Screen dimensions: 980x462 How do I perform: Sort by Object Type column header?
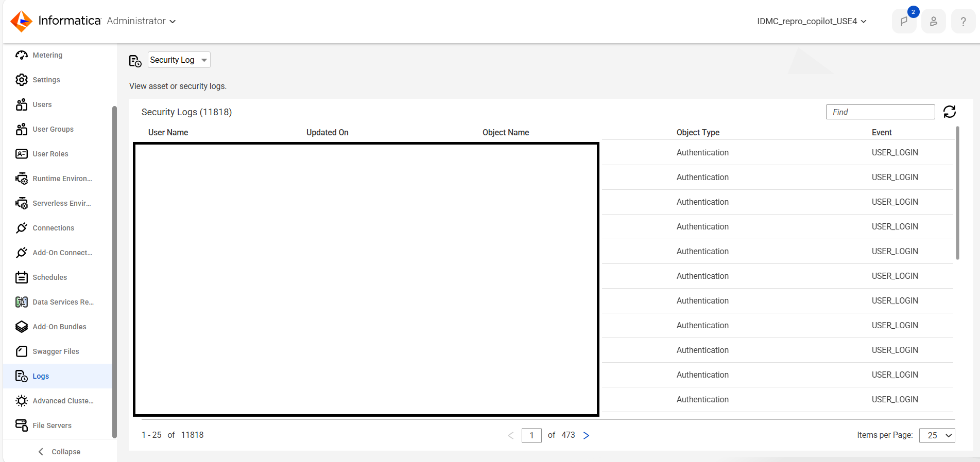(698, 132)
